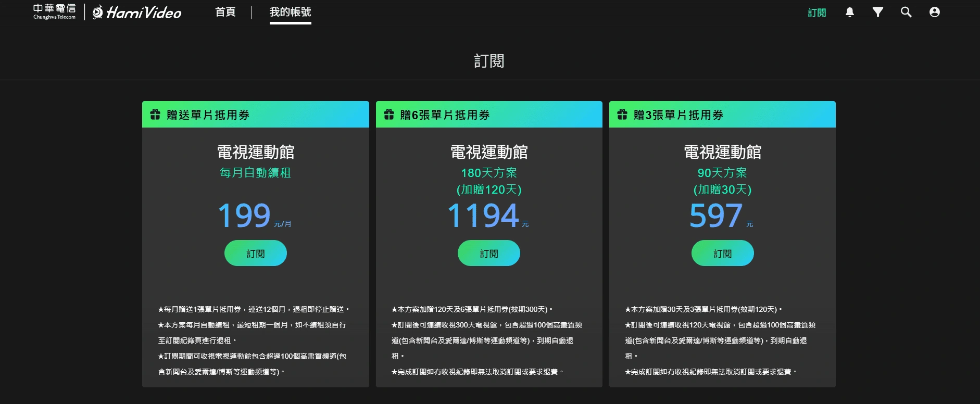This screenshot has height=404, width=980.
Task: Click the Hami Video logo
Action: [x=137, y=12]
